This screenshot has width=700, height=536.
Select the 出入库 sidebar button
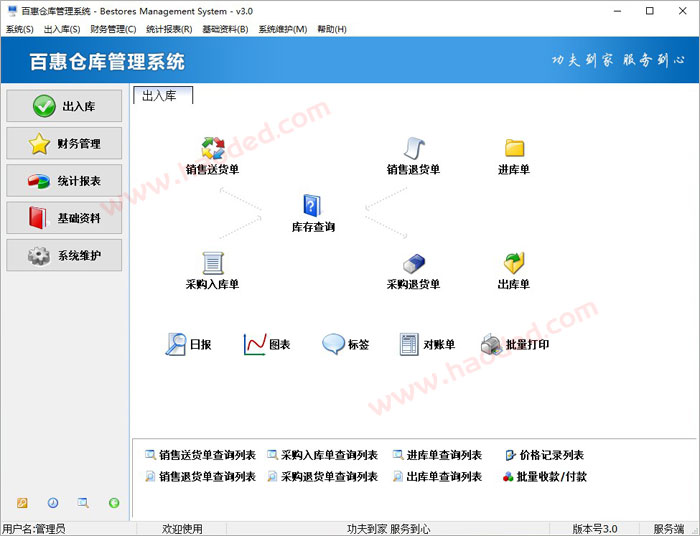point(64,106)
